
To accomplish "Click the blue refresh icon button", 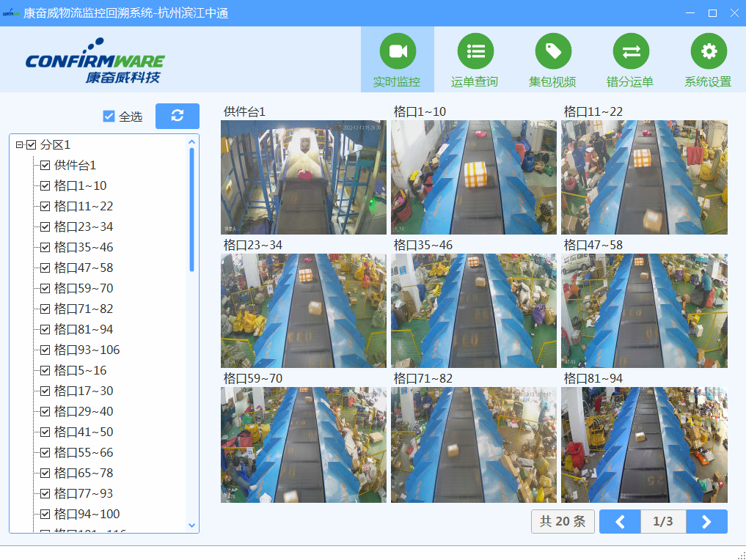I will tap(177, 116).
